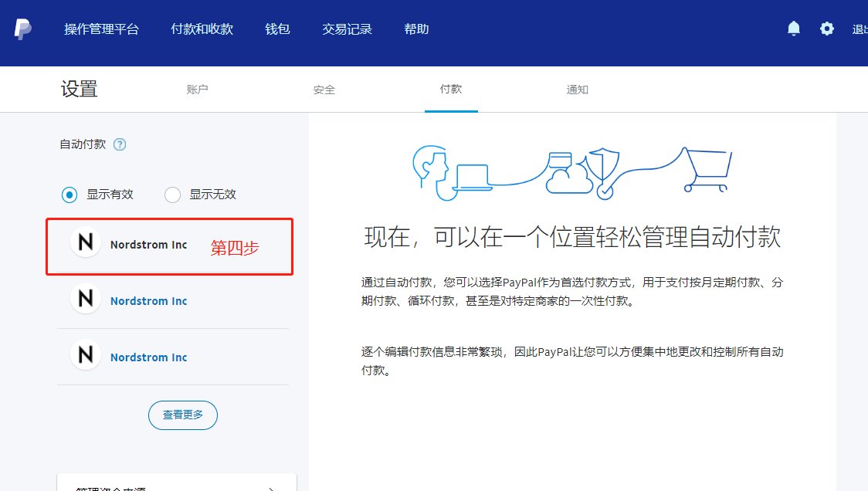Open the highlighted Nordstrom Inc entry marked 第四步

149,244
